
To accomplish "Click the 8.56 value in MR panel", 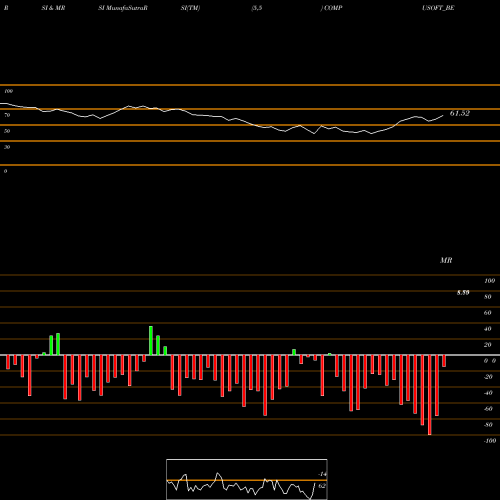I will 463,292.
